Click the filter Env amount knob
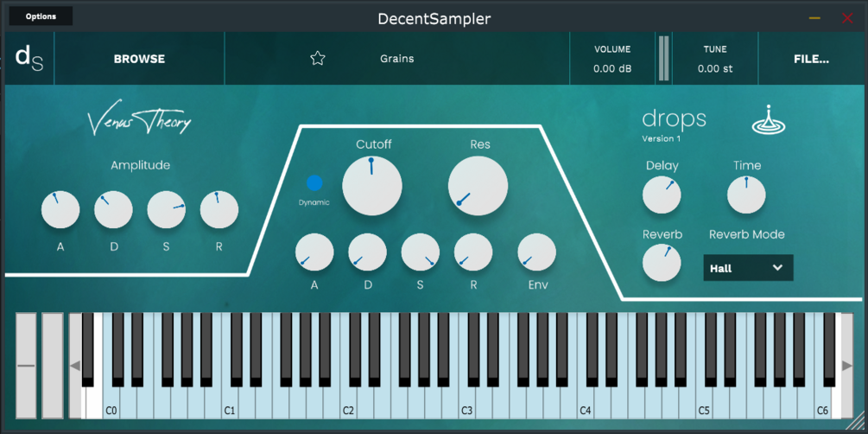Image resolution: width=868 pixels, height=434 pixels. pyautogui.click(x=537, y=252)
